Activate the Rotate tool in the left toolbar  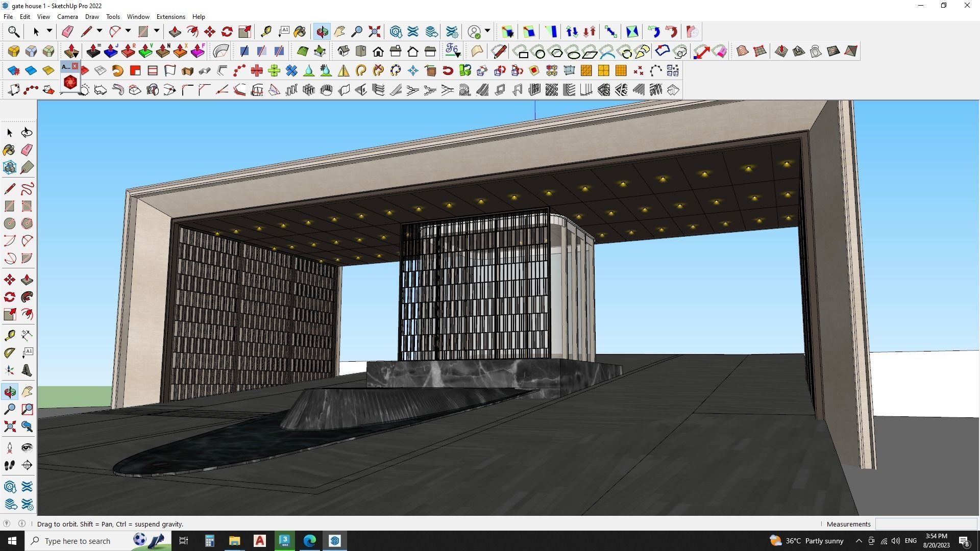(9, 297)
